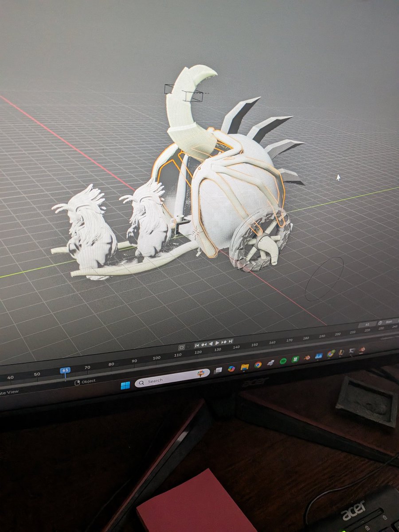Toggle the auto keying record button
Viewport: 399px width, 532px height.
coord(181,348)
